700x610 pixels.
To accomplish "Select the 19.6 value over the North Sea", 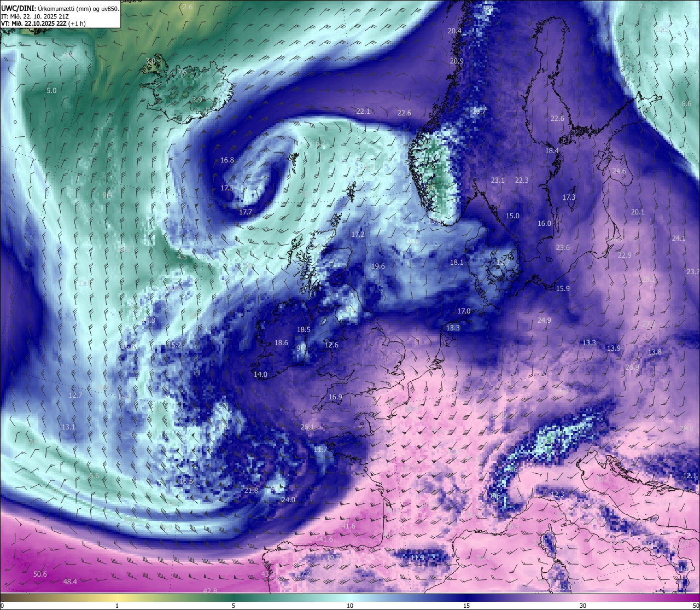I will (378, 266).
